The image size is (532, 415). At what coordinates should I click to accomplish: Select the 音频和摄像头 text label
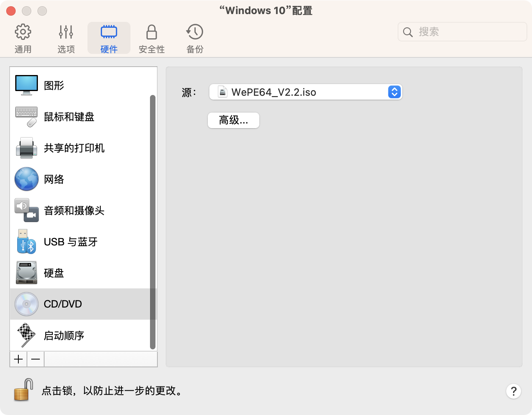click(74, 211)
